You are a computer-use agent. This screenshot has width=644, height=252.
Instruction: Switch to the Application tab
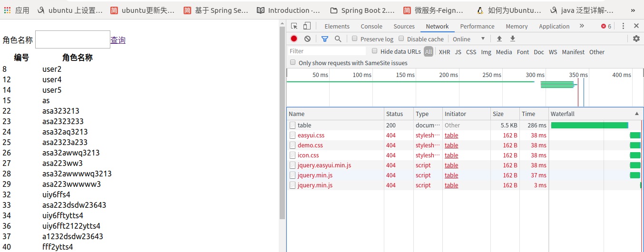pyautogui.click(x=554, y=26)
